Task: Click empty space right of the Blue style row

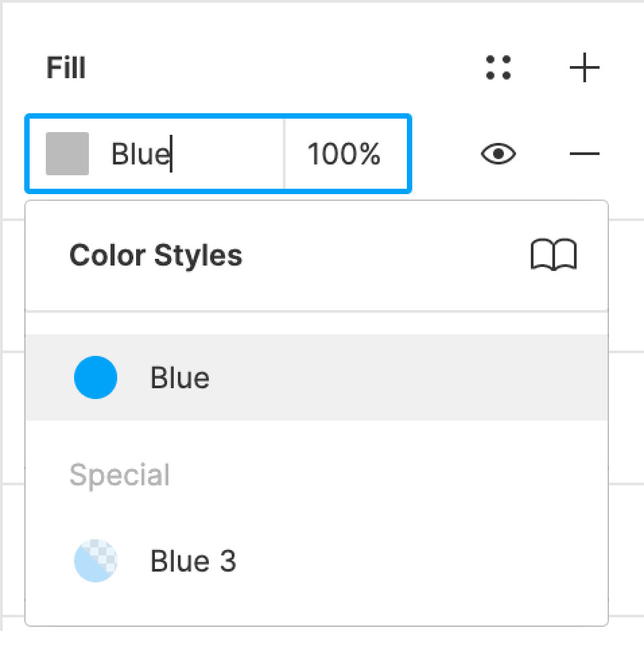Action: click(x=438, y=377)
